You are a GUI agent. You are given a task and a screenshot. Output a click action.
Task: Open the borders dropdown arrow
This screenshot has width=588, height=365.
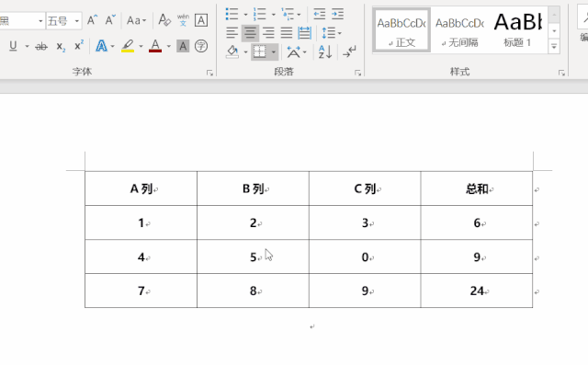(x=274, y=51)
